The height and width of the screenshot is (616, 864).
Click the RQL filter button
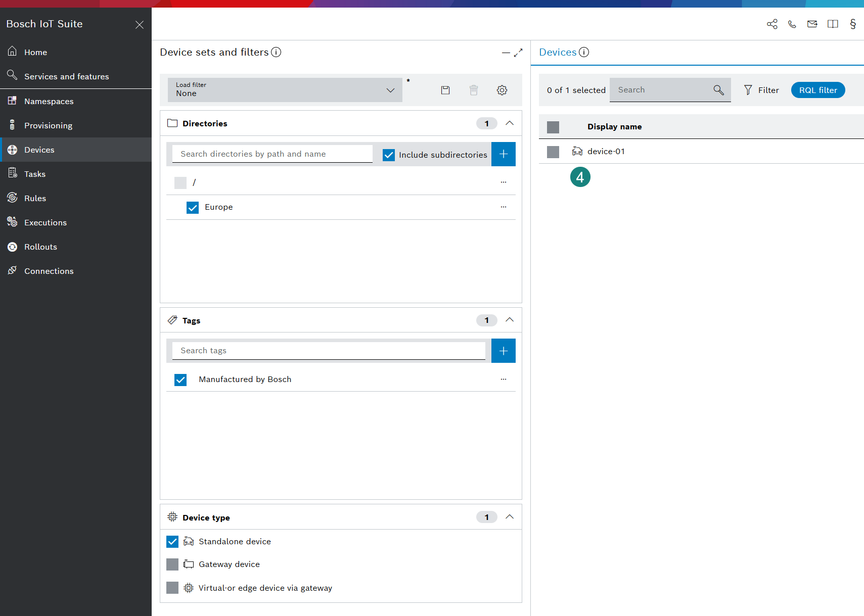point(818,90)
